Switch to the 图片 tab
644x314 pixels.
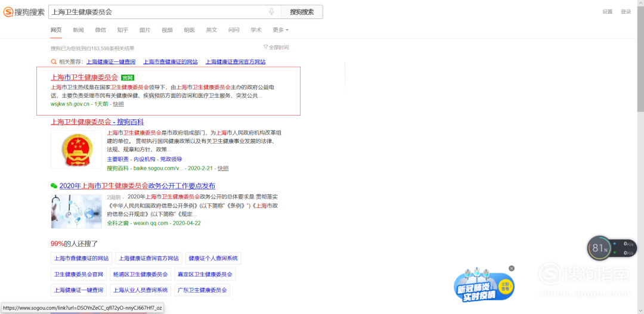click(145, 30)
